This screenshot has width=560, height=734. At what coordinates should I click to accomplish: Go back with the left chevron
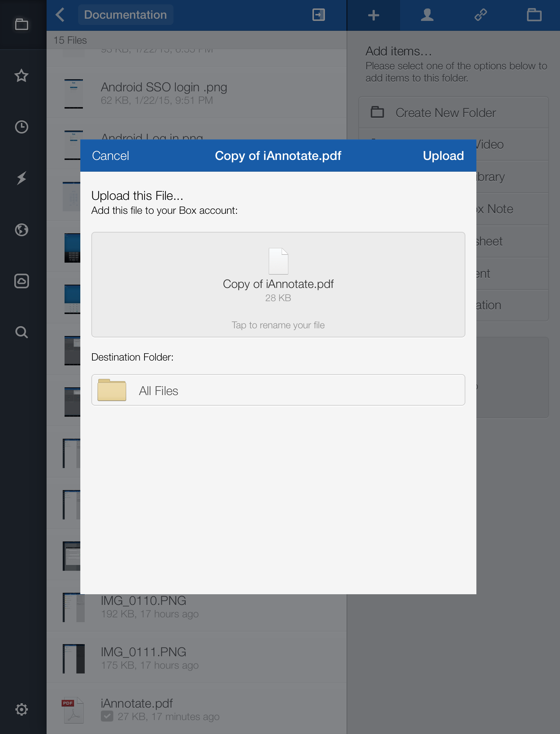click(60, 15)
